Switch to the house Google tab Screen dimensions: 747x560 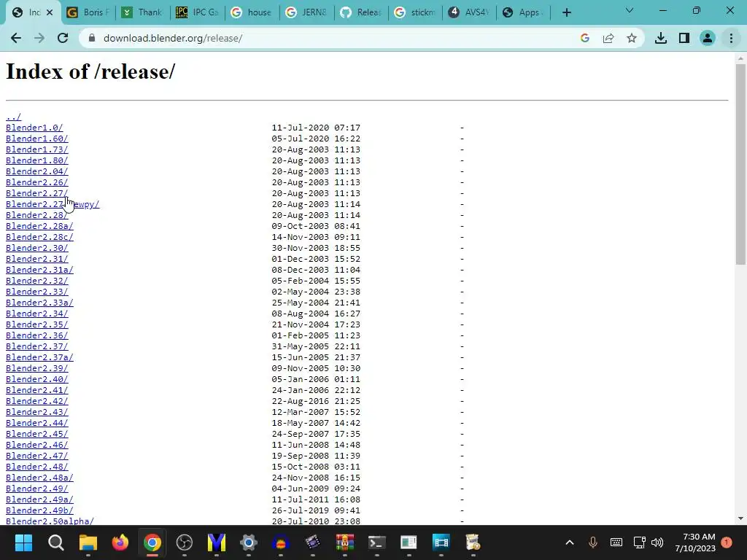click(252, 12)
